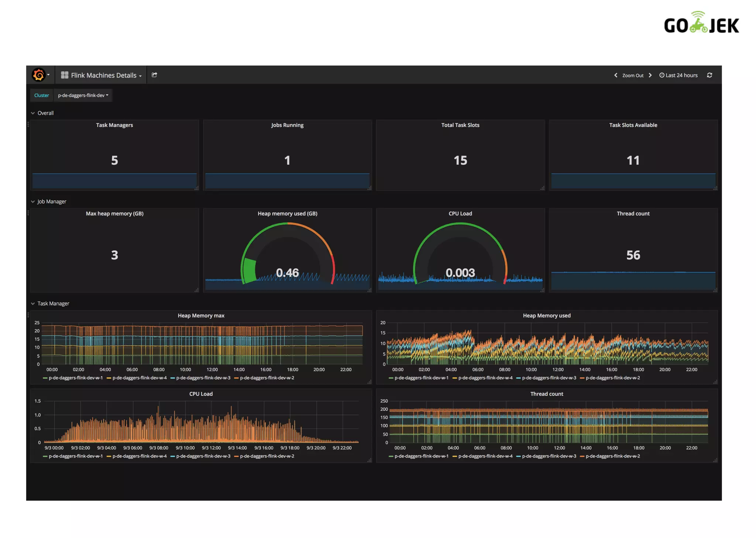Click the dashboard grid icon beside title
The height and width of the screenshot is (538, 756).
(x=65, y=75)
